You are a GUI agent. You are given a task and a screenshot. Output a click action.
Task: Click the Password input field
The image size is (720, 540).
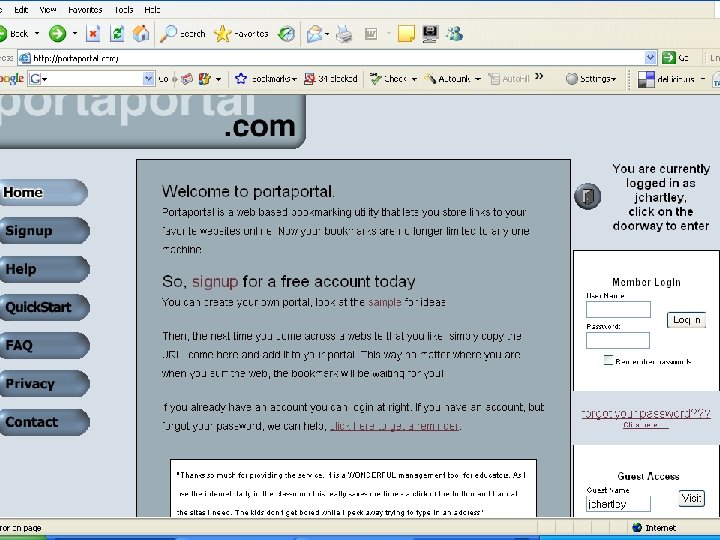pos(618,341)
